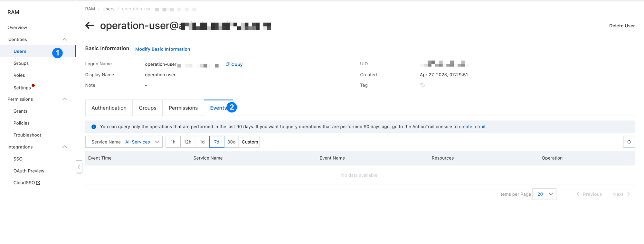The height and width of the screenshot is (244, 644).
Task: Switch to the Permissions tab
Action: (183, 108)
